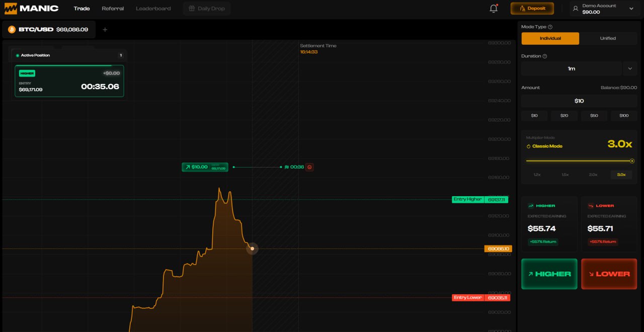Open the notifications bell
Viewport: 644px width, 332px height.
coord(494,9)
